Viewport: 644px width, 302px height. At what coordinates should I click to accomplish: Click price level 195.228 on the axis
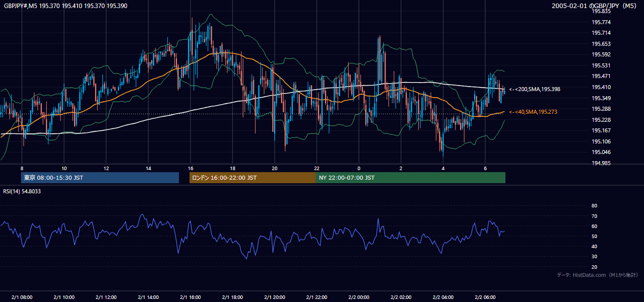click(601, 120)
